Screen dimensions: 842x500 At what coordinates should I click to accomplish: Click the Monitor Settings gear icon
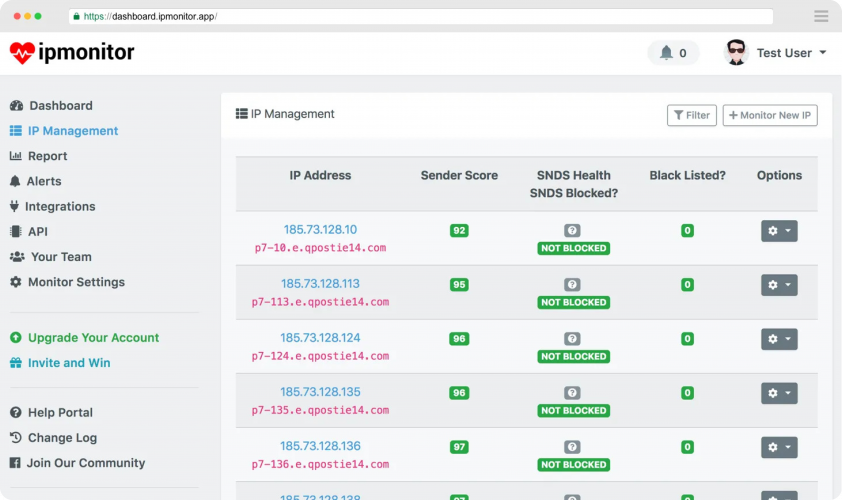pos(16,282)
